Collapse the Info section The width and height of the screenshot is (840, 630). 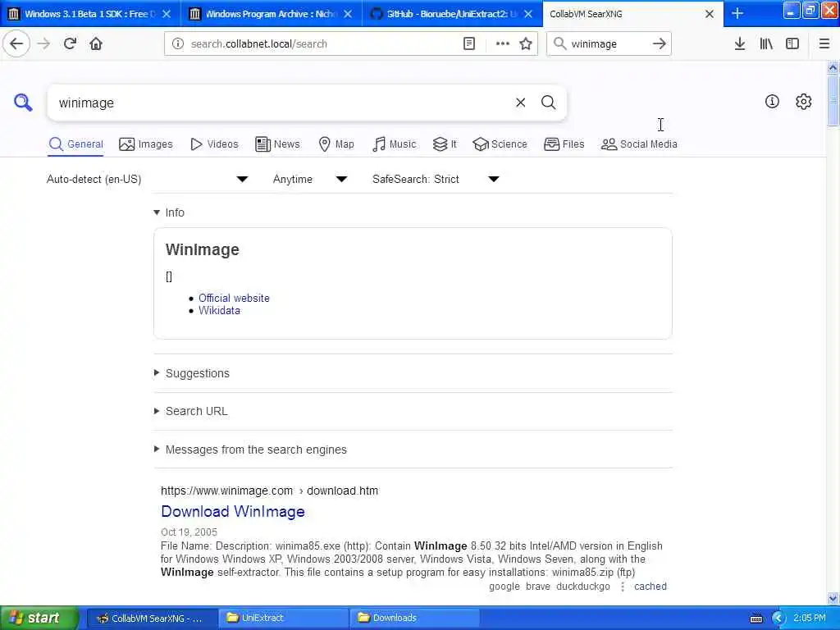[169, 212]
